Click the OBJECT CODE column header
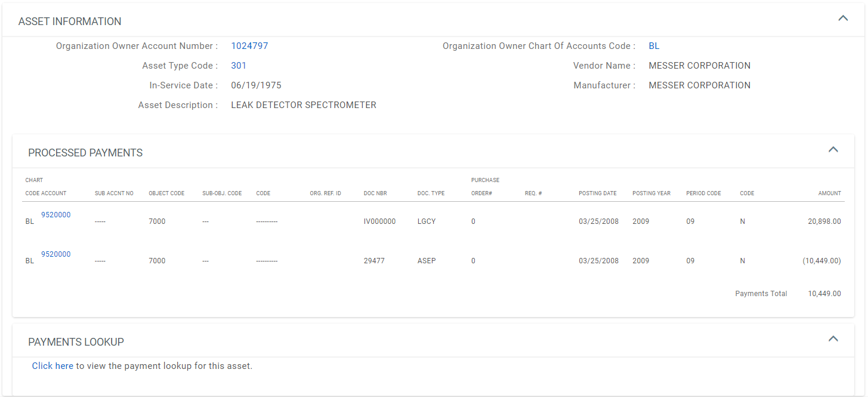The width and height of the screenshot is (868, 397). coord(166,193)
